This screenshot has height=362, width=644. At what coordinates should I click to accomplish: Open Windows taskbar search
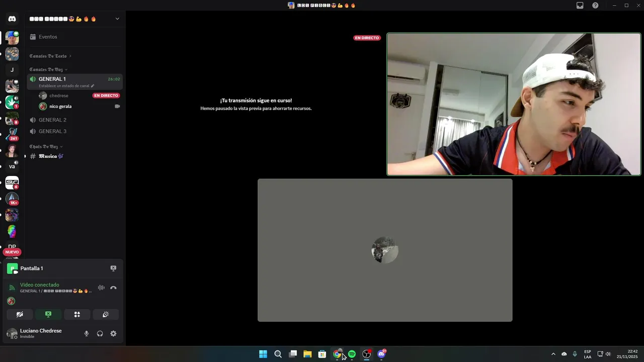[x=278, y=354]
